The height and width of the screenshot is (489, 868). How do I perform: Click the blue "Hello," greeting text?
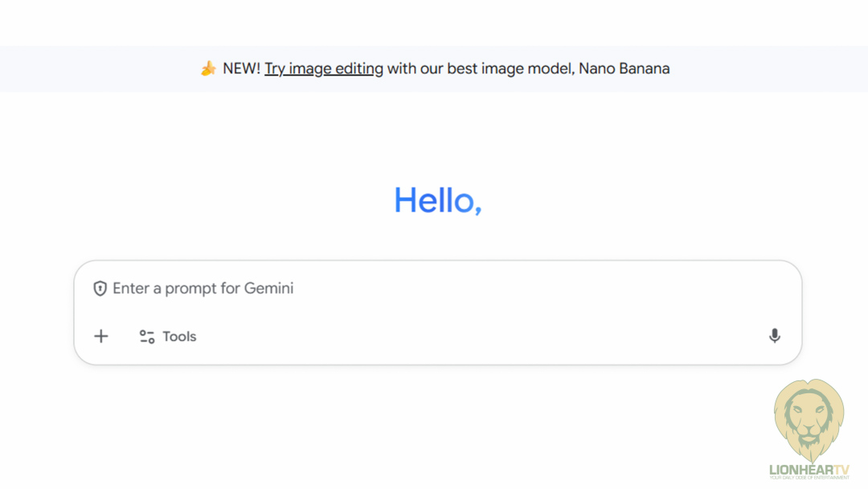[x=437, y=200]
